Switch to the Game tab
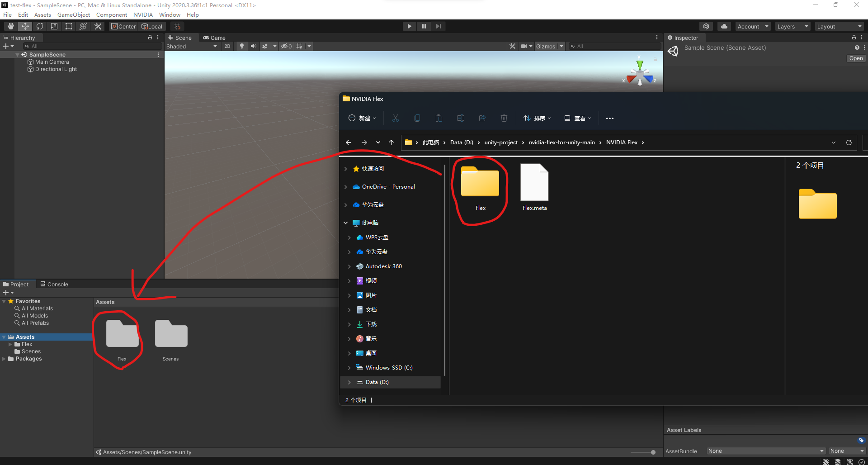Screen dimensions: 868x465 214,38
